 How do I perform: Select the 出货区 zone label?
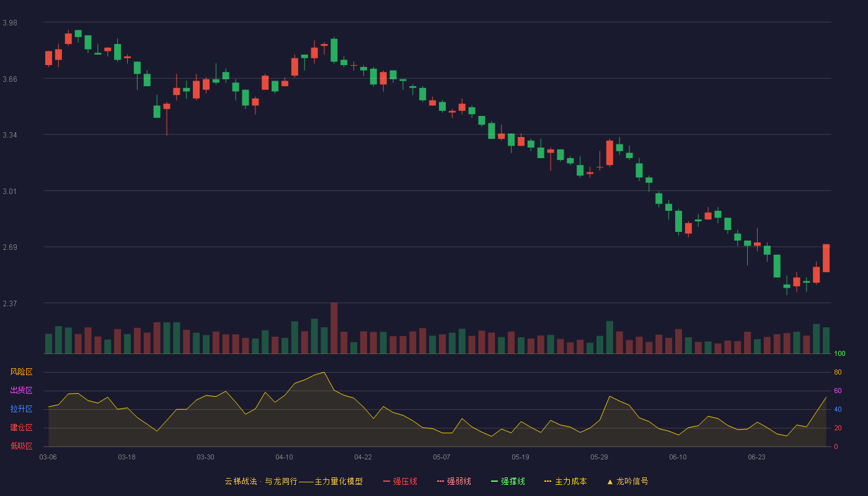(x=22, y=391)
